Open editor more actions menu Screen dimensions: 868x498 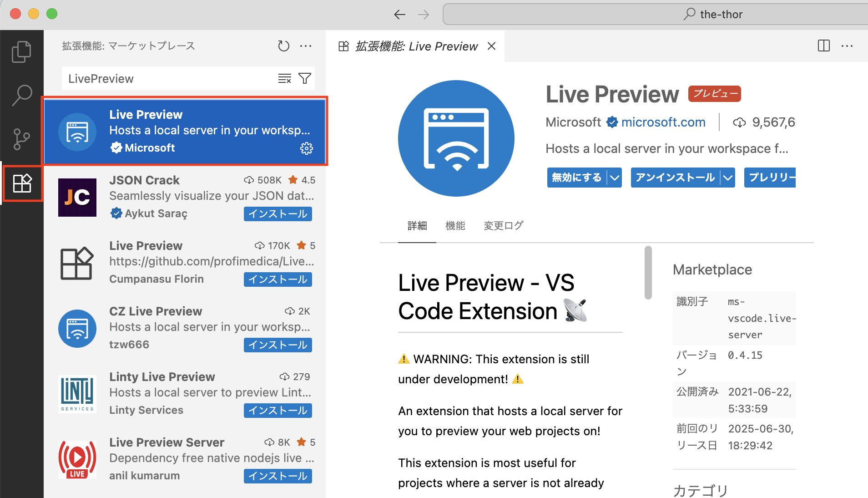click(x=847, y=46)
